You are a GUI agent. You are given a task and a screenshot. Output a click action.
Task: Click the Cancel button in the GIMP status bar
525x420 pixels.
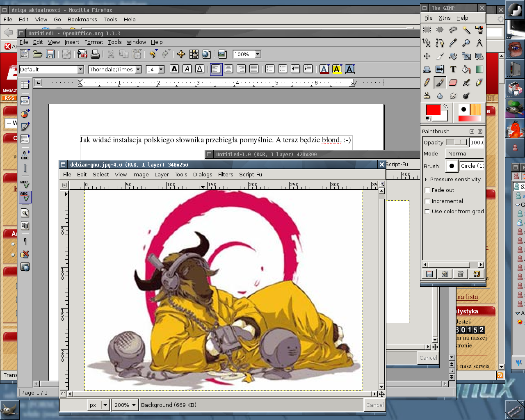click(374, 405)
